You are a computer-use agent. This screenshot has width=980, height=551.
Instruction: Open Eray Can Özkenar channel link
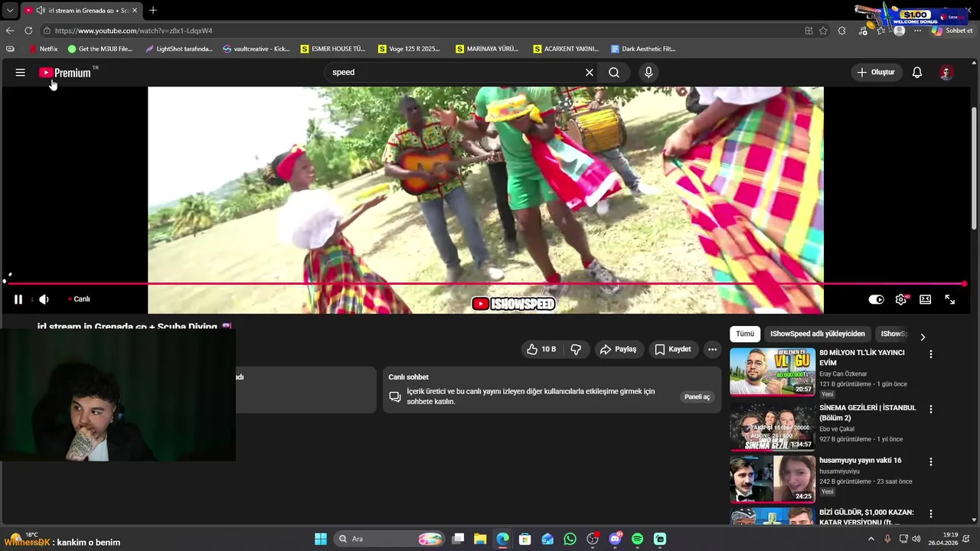click(843, 373)
